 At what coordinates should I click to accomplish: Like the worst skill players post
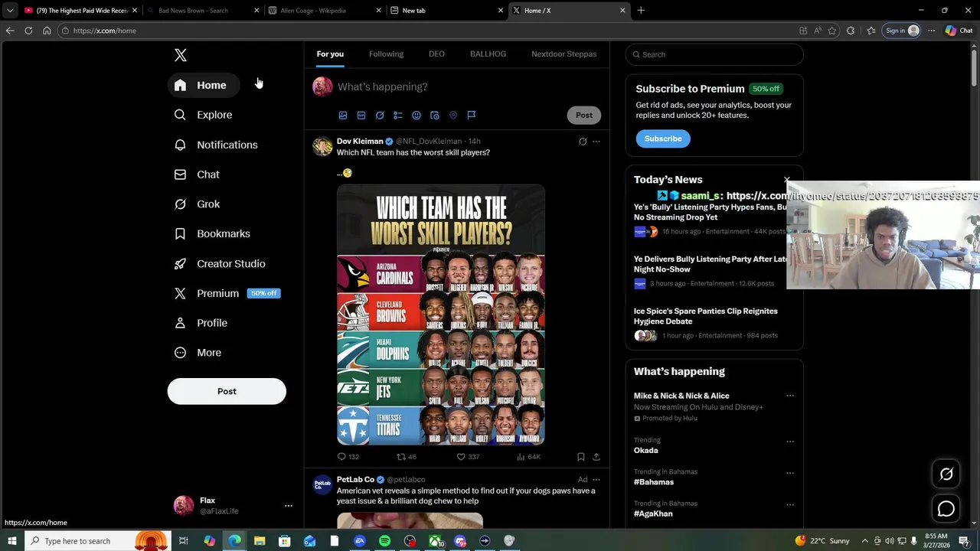coord(468,457)
